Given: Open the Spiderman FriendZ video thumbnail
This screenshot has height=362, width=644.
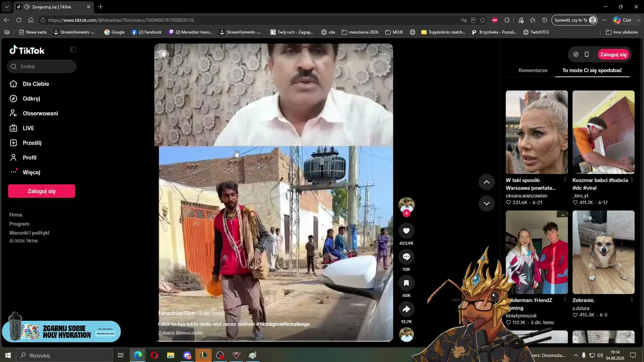Looking at the screenshot, I should [x=537, y=252].
